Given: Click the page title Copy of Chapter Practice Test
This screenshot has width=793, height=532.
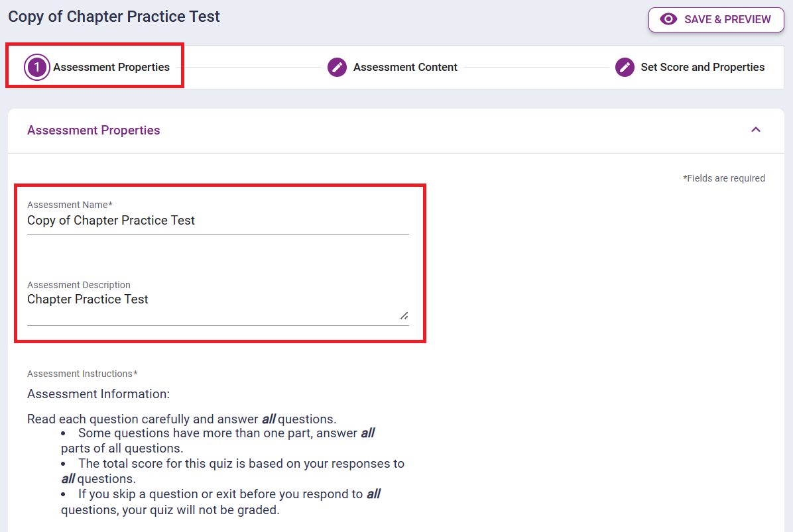Looking at the screenshot, I should tap(114, 17).
